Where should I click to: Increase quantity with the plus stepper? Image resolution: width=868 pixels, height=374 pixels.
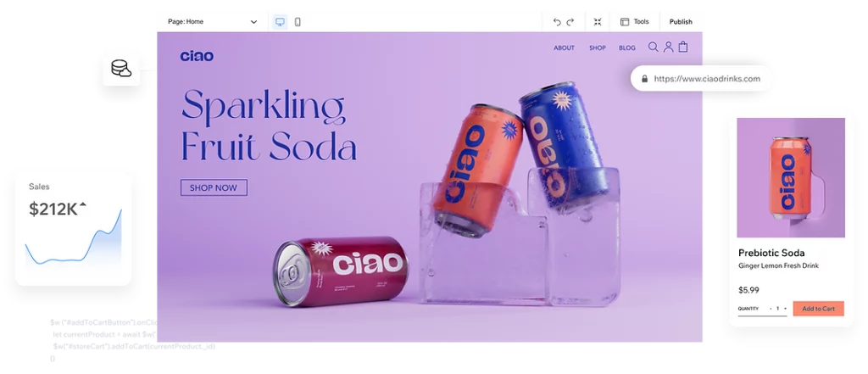[x=785, y=309]
